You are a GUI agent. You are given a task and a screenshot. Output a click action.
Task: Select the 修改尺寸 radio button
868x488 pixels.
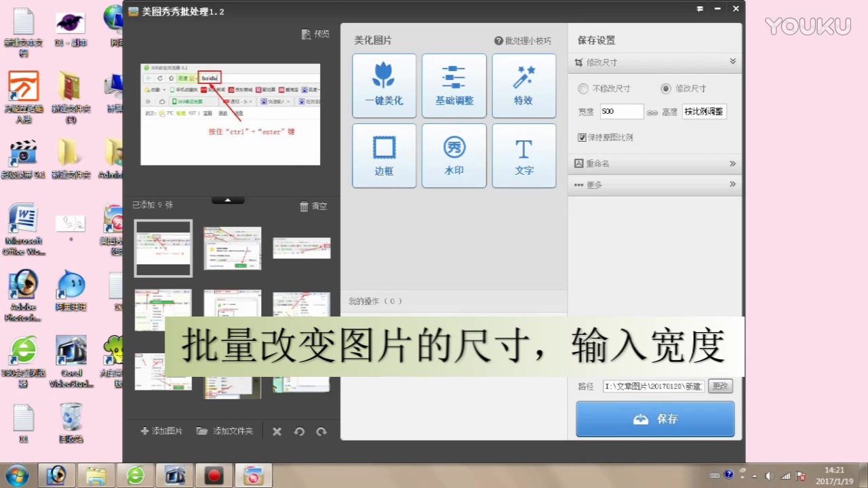666,88
